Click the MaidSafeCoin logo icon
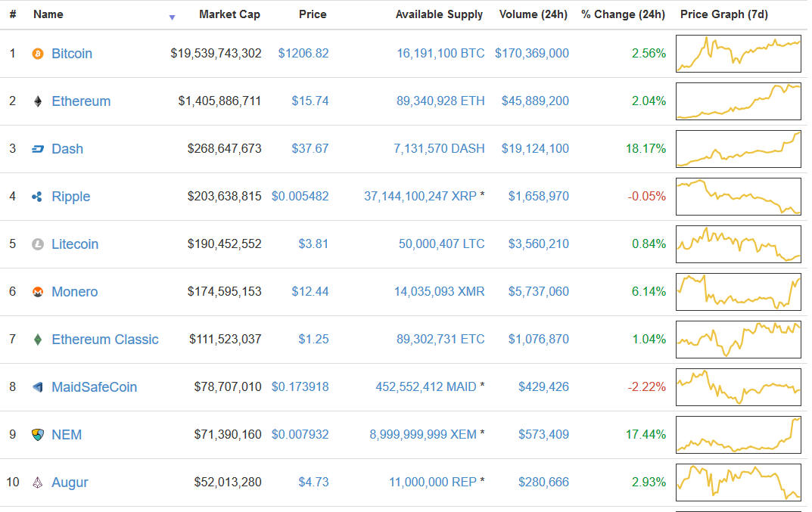 (38, 387)
